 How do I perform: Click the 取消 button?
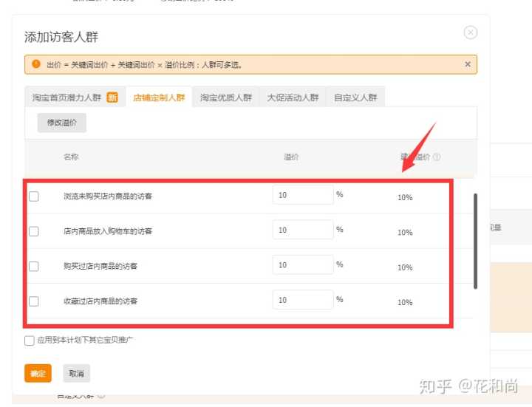click(76, 374)
